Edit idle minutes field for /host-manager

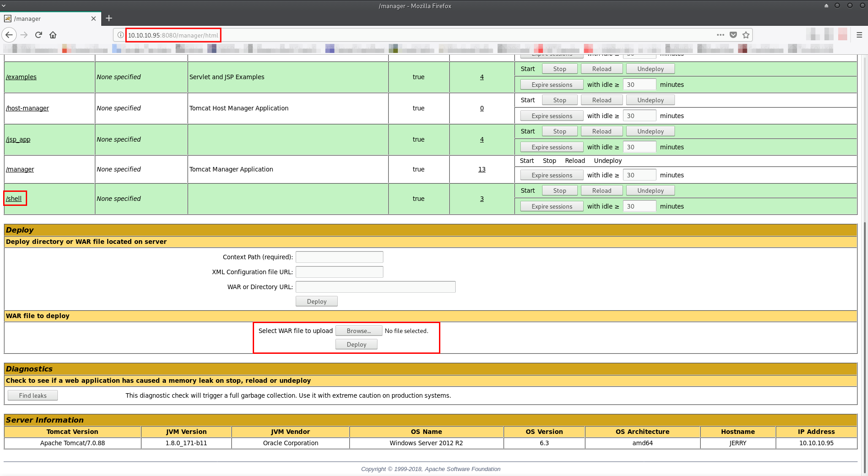click(639, 116)
